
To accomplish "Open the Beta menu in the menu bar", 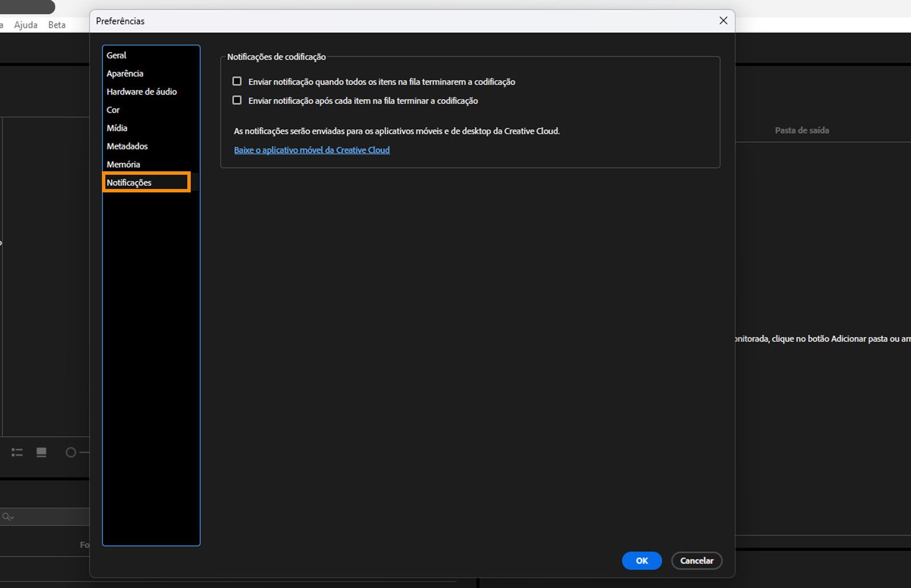I will click(x=57, y=25).
